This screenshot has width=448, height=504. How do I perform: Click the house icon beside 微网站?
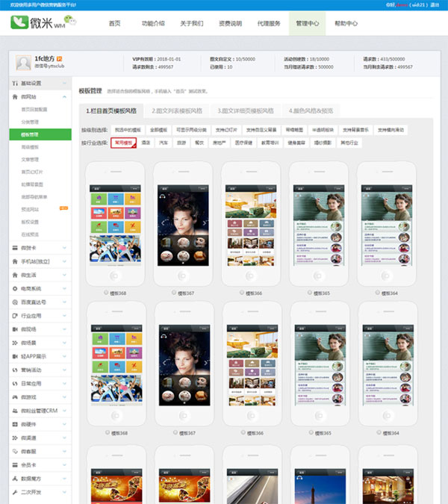pos(15,97)
